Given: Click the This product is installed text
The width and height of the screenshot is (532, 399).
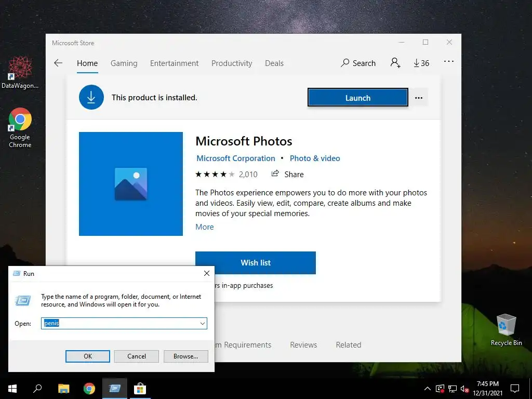Looking at the screenshot, I should (x=154, y=98).
